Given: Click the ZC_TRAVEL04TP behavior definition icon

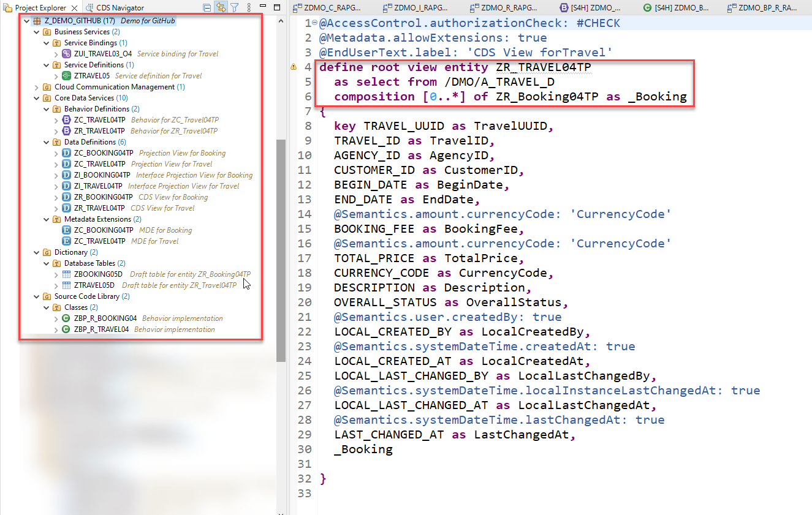Looking at the screenshot, I should (x=67, y=120).
